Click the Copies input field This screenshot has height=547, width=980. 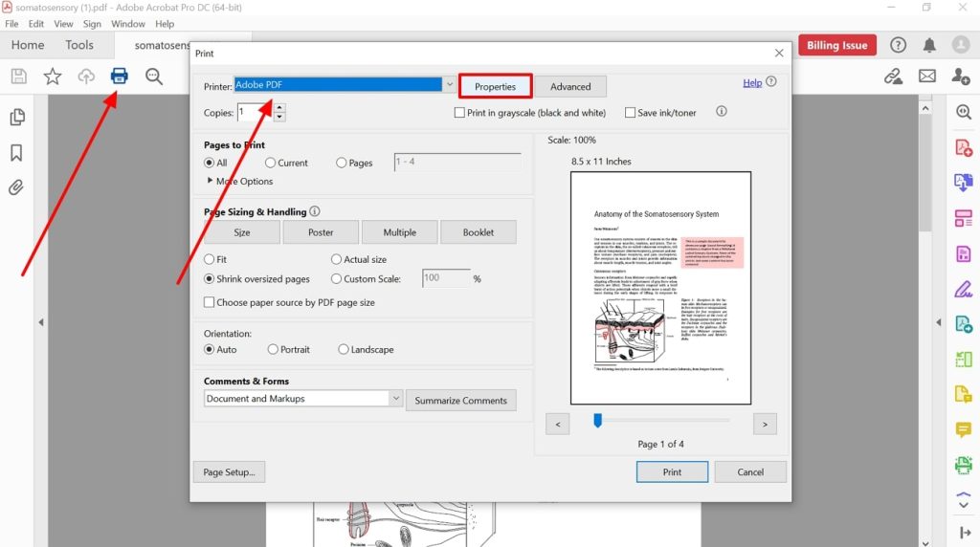tap(255, 113)
